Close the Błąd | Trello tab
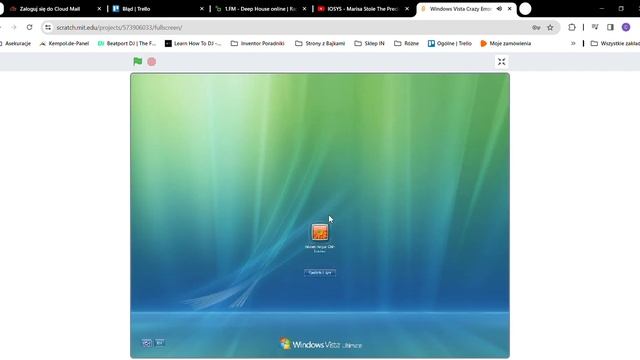This screenshot has width=640, height=360. (202, 9)
